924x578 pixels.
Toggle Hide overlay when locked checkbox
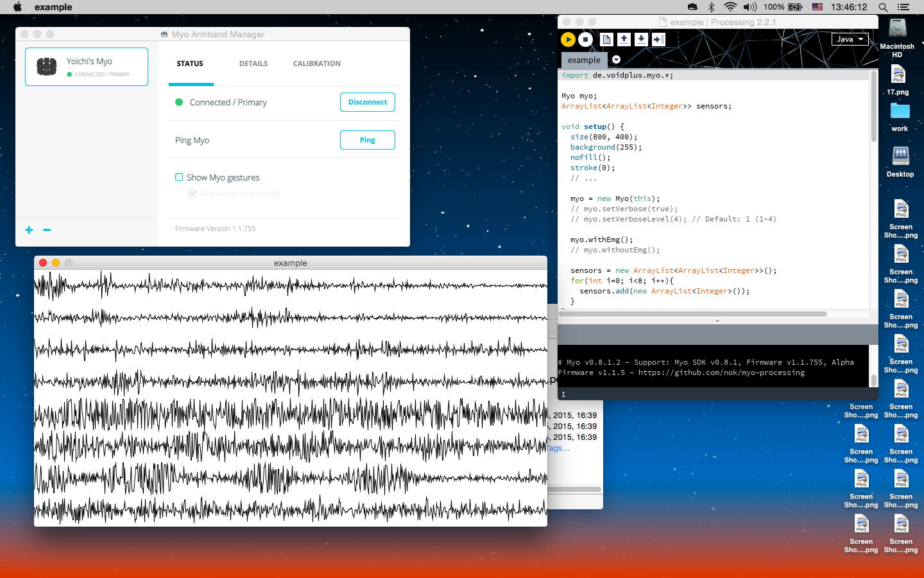tap(192, 194)
